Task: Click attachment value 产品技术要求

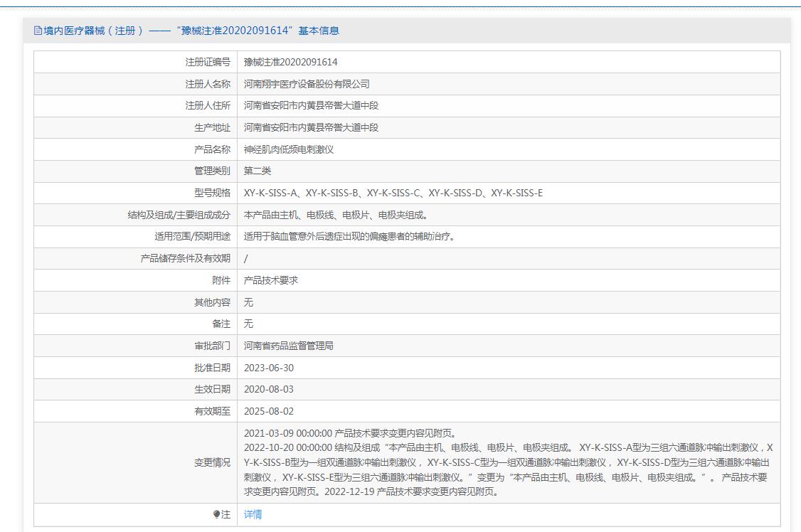Action: click(271, 280)
